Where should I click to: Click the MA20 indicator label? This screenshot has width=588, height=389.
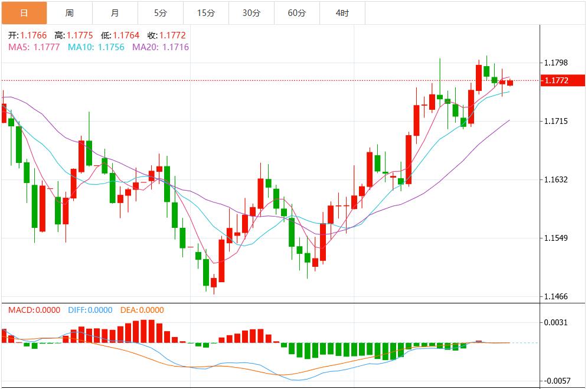pyautogui.click(x=161, y=47)
